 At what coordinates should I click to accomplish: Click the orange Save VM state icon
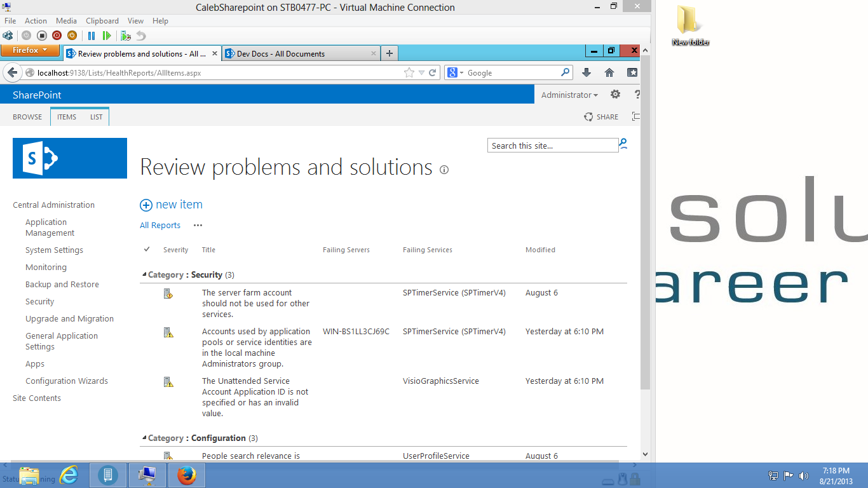pos(72,36)
